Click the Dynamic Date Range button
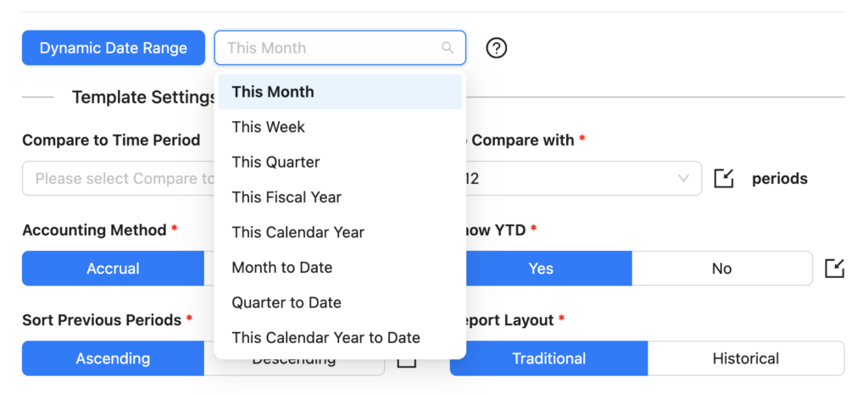This screenshot has height=394, width=868. [x=114, y=48]
